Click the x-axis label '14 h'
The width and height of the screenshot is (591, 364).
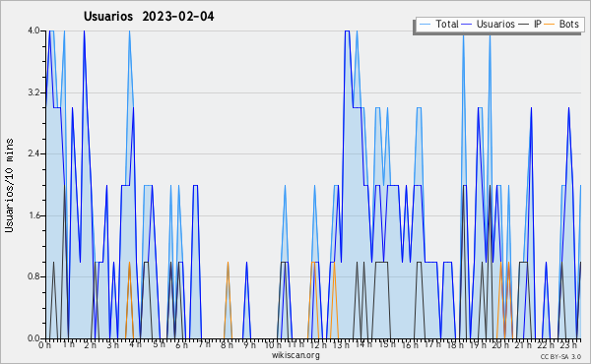(363, 344)
